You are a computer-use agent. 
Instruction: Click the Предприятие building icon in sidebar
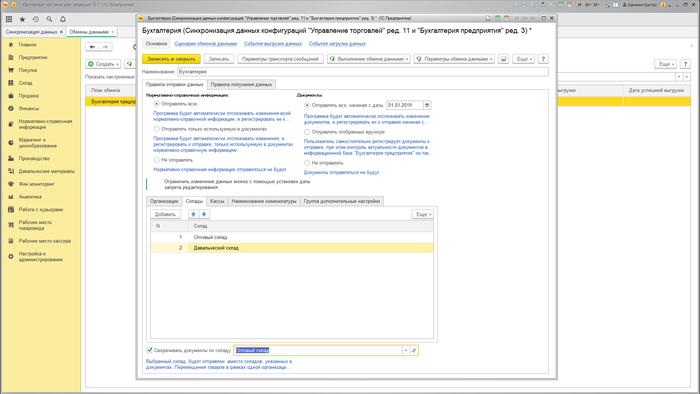(11, 58)
